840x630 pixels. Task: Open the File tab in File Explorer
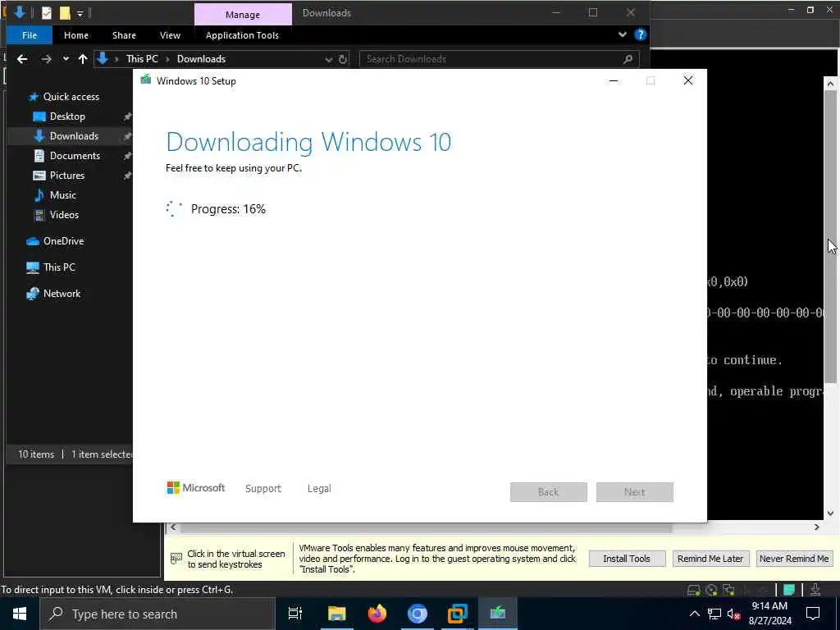click(30, 35)
